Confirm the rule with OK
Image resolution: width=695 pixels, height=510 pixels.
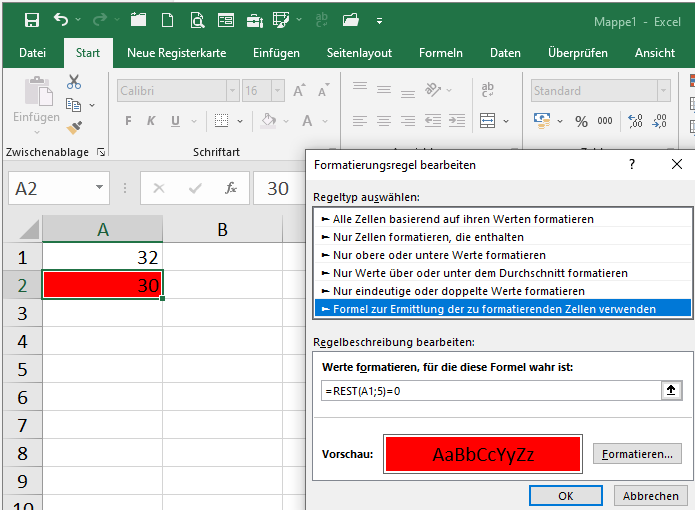pos(565,495)
